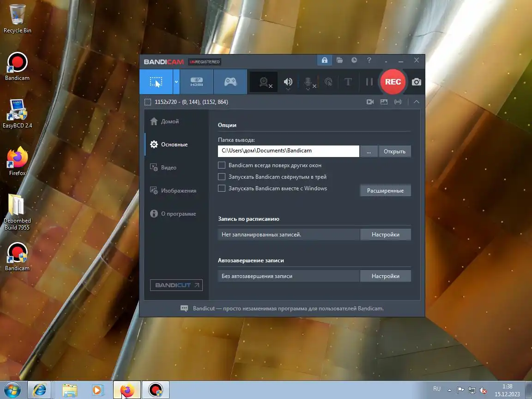The height and width of the screenshot is (399, 532).
Task: Click the lock icon in title bar
Action: tap(324, 60)
